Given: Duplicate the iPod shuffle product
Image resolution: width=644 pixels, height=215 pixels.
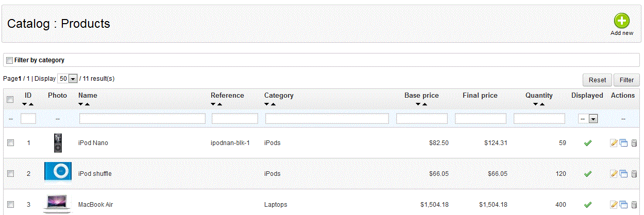Looking at the screenshot, I should tap(623, 174).
